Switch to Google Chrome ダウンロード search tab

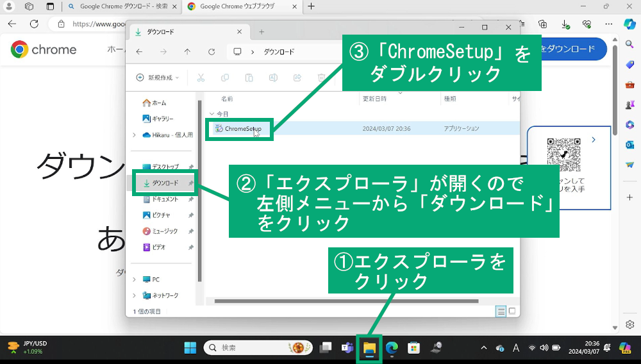click(x=123, y=6)
